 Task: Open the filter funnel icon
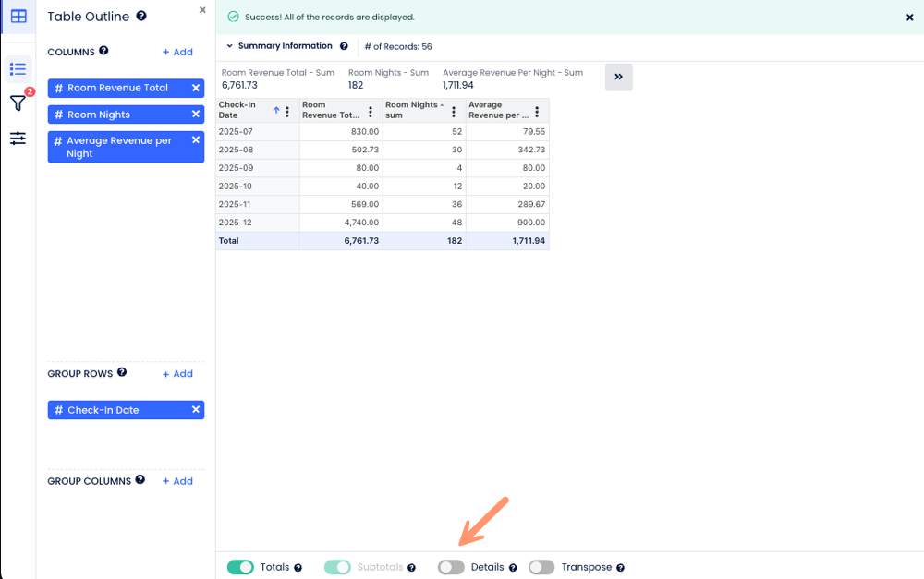click(x=18, y=103)
